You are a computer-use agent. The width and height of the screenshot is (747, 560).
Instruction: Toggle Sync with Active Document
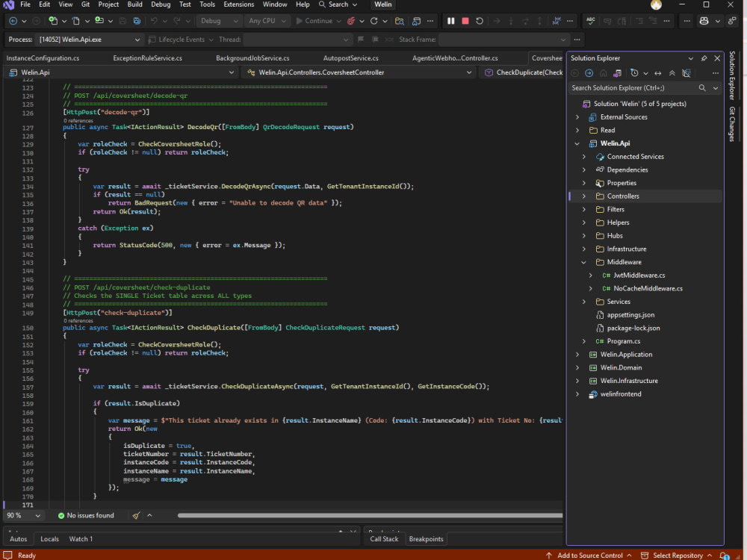657,73
